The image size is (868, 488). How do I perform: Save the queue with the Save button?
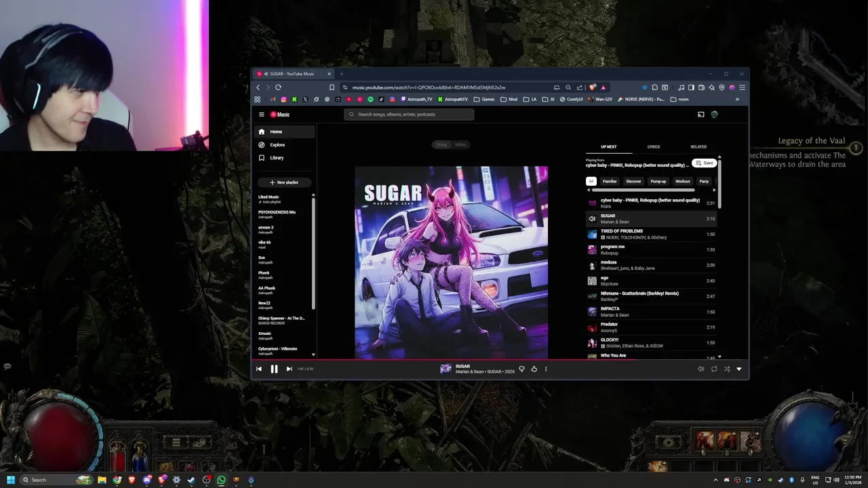(704, 163)
